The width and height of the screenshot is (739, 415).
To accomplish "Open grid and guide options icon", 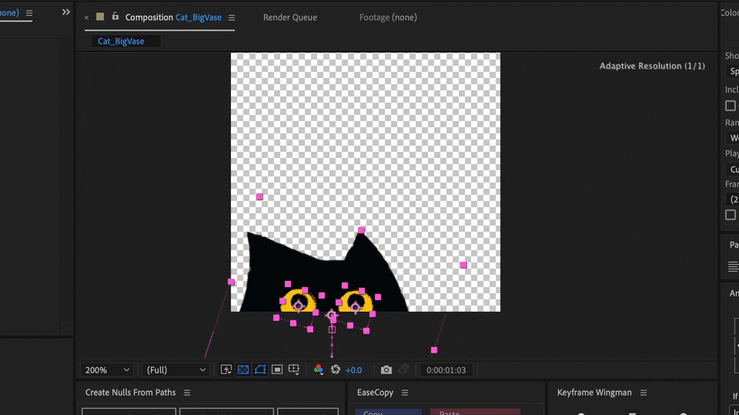I will pyautogui.click(x=295, y=370).
